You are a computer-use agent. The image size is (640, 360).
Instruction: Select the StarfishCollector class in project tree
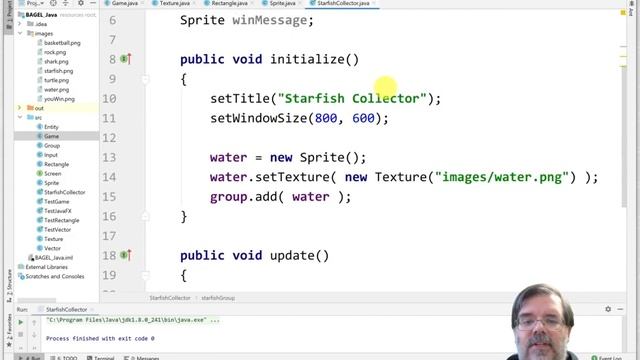pyautogui.click(x=64, y=192)
